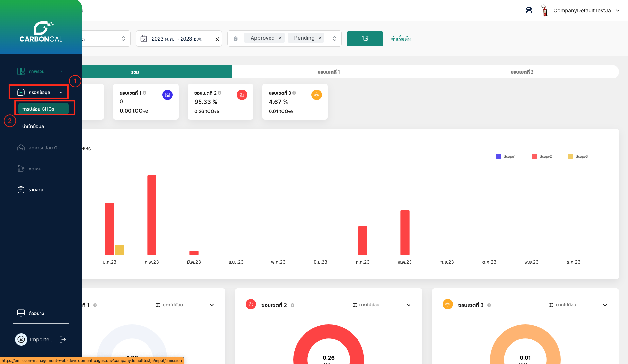628x364 pixels.
Task: Open the รายงาน report sidebar item
Action: click(x=36, y=190)
